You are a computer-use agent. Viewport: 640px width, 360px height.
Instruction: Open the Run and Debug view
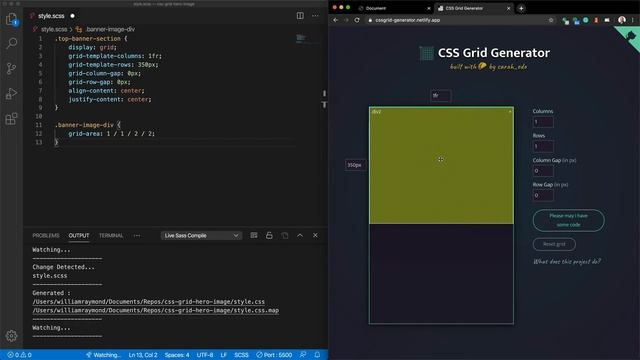11,94
